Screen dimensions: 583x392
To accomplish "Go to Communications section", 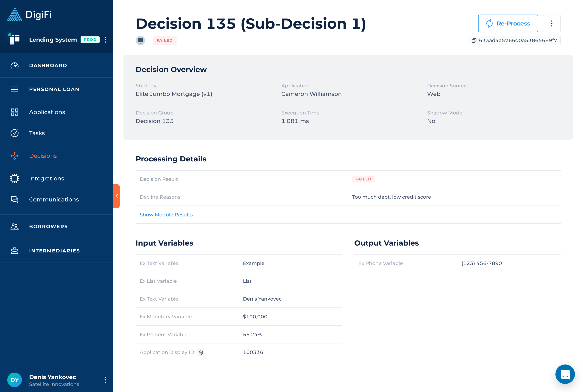I will [54, 199].
